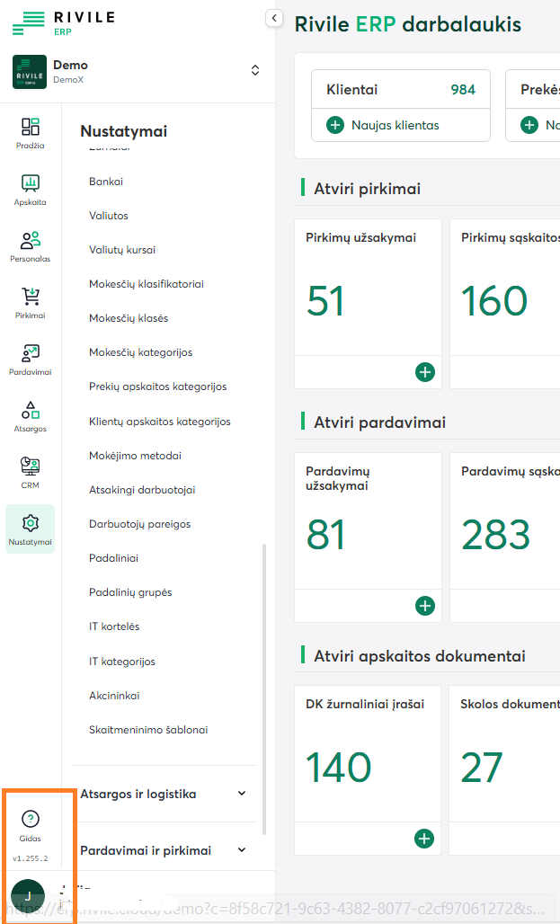The height and width of the screenshot is (924, 560).
Task: Open the Personalas module icon
Action: [x=31, y=244]
